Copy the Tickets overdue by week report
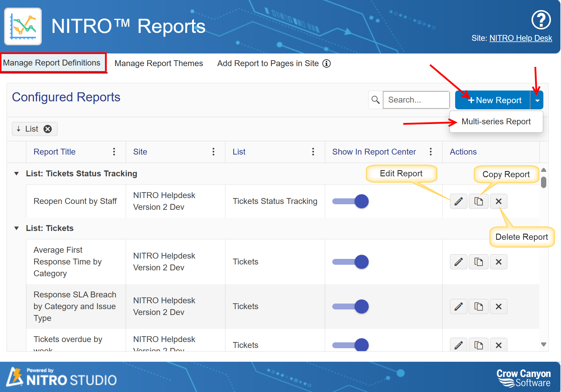Image resolution: width=561 pixels, height=392 pixels. 478,345
